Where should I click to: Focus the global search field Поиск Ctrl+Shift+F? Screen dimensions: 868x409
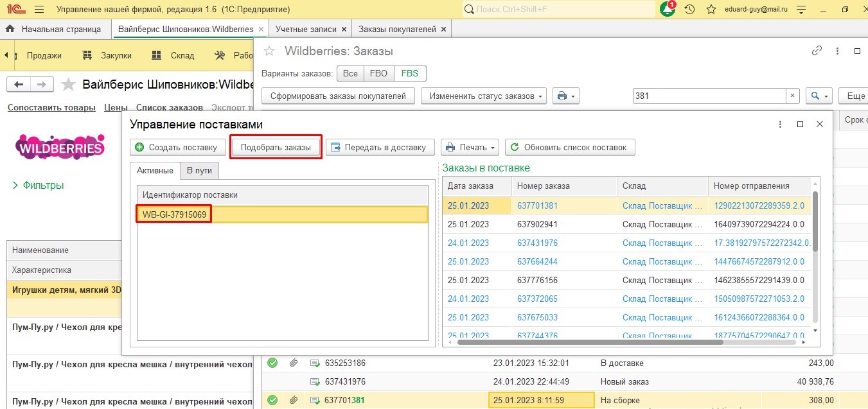(559, 10)
